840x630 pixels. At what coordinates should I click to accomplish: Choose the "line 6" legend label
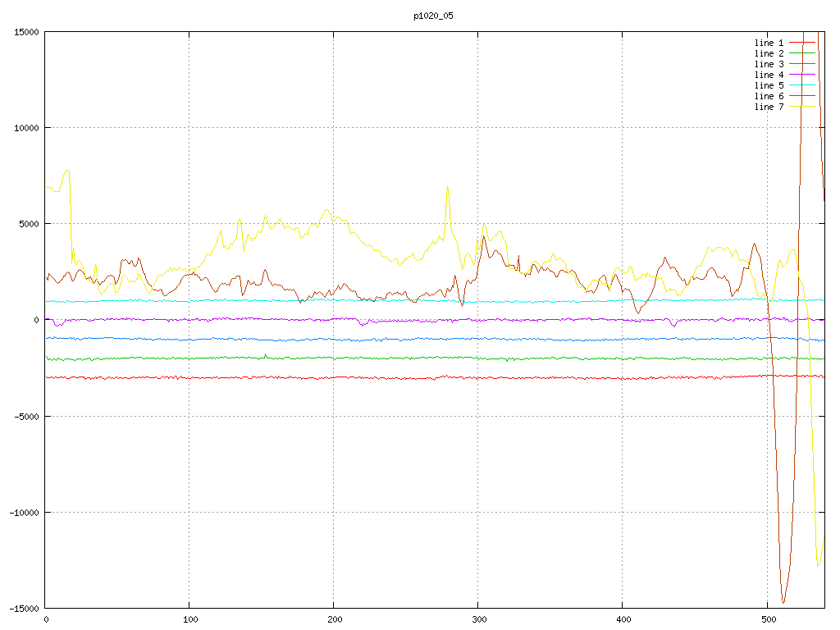click(x=769, y=96)
